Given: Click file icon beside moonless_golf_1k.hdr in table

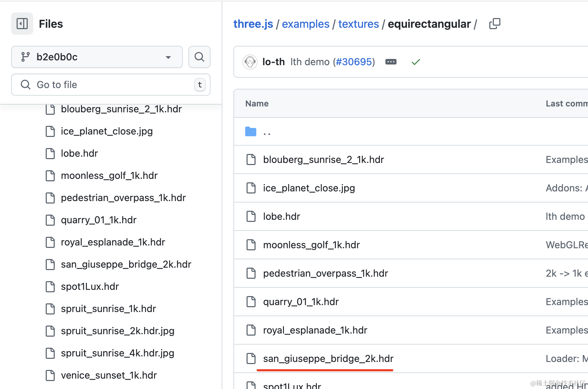Looking at the screenshot, I should pos(251,245).
